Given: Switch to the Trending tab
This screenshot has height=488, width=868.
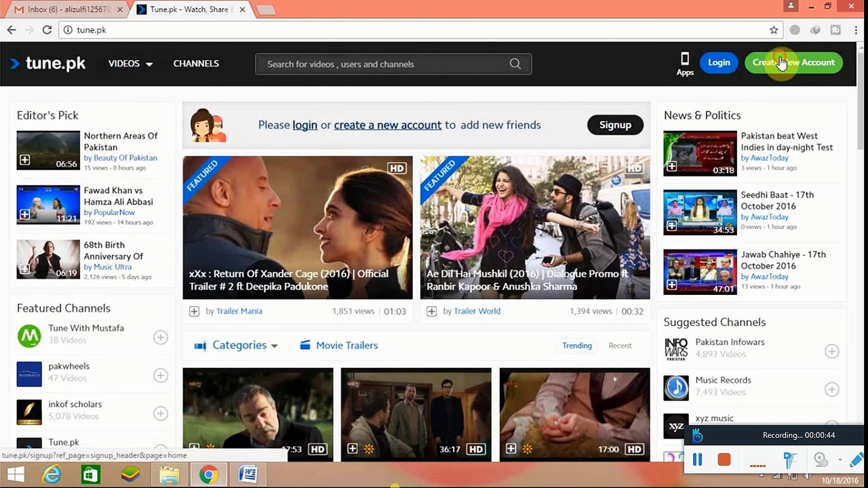Looking at the screenshot, I should [x=577, y=346].
